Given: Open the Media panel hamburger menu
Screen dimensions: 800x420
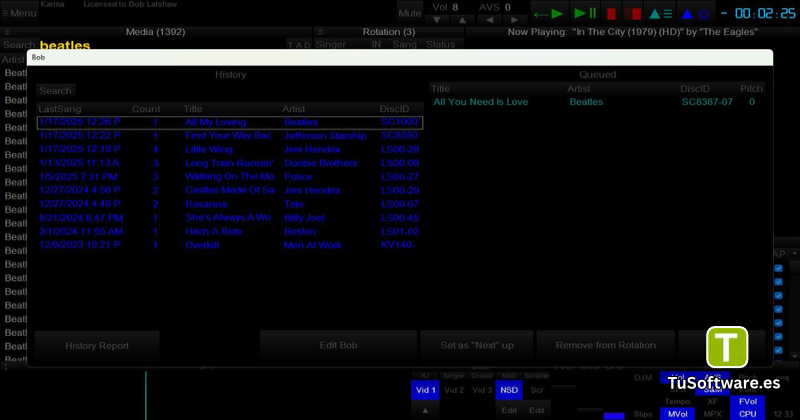Looking at the screenshot, I should point(7,32).
